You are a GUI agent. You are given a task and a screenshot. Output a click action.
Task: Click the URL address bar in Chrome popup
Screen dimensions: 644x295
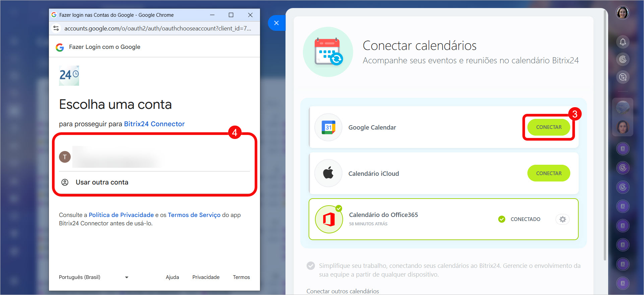157,28
